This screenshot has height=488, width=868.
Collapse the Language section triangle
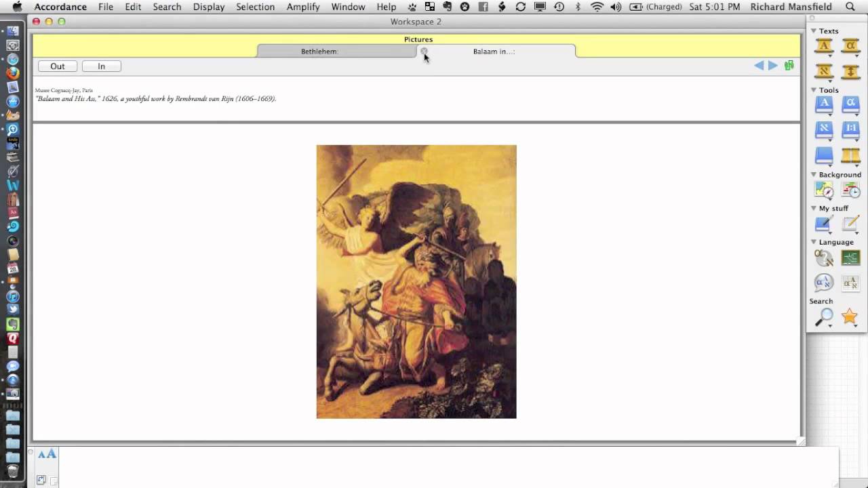point(814,242)
